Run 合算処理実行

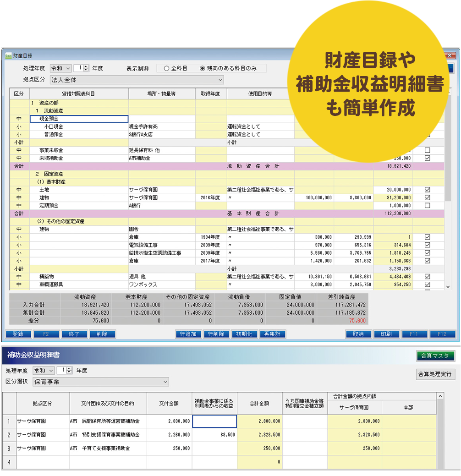coord(435,374)
